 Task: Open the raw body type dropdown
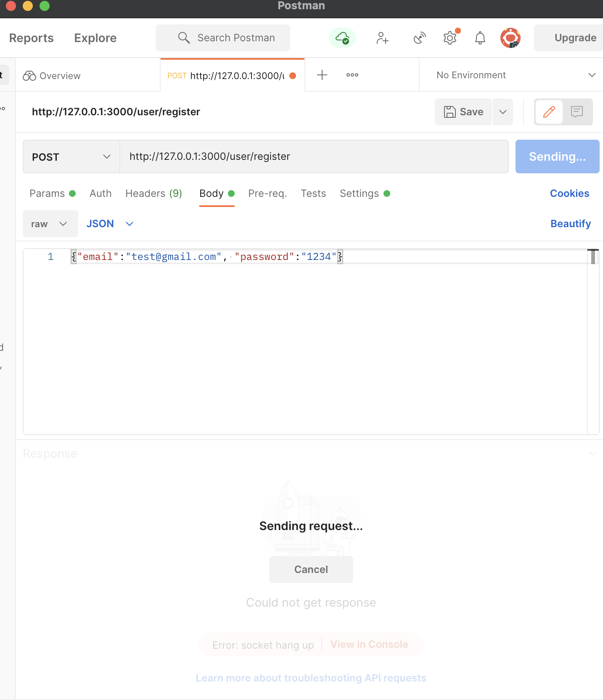[x=50, y=224]
